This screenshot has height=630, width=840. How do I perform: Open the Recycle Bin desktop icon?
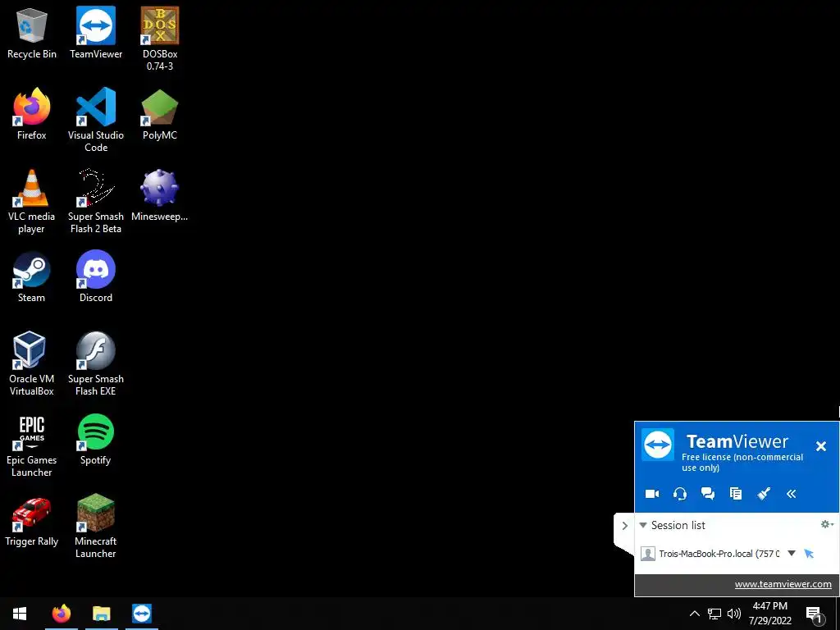(32, 33)
